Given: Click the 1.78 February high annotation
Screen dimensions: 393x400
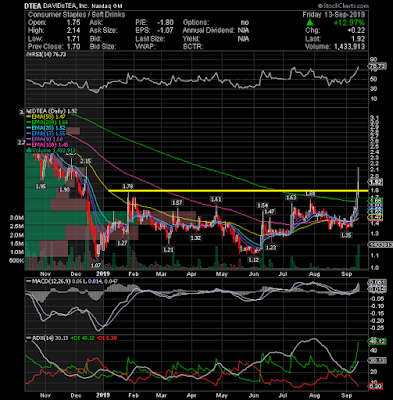Looking at the screenshot, I should [128, 186].
